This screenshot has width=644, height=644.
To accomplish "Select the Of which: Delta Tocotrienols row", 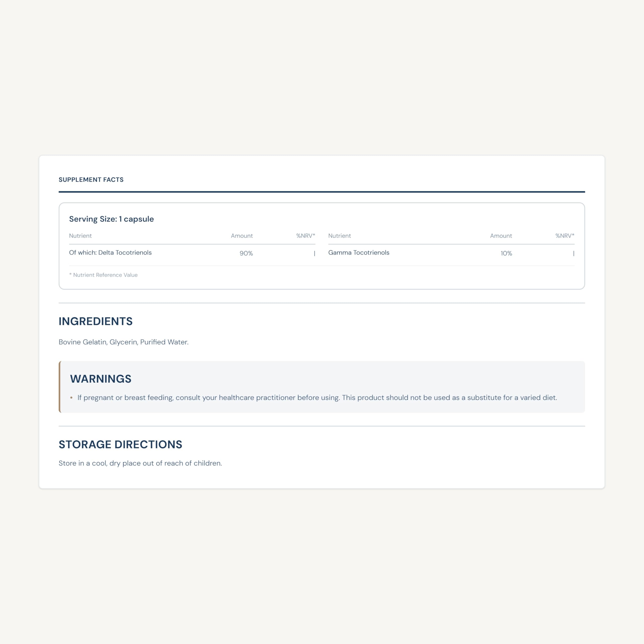I will point(110,253).
